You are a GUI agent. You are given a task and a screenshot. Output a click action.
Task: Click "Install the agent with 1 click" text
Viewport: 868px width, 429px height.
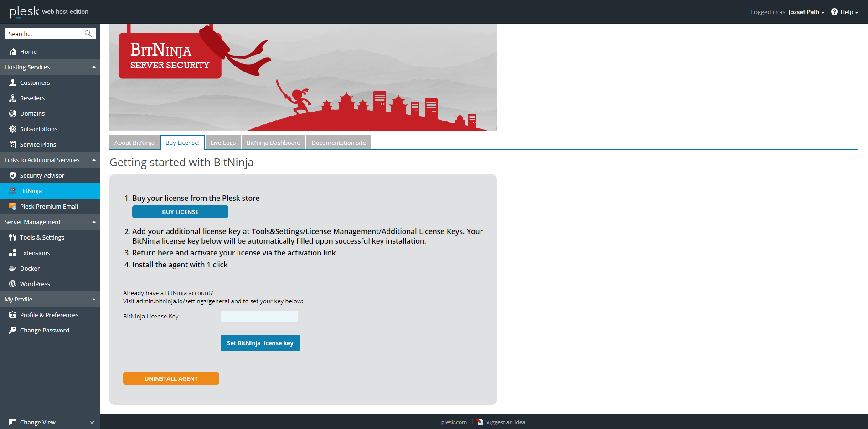coord(180,265)
